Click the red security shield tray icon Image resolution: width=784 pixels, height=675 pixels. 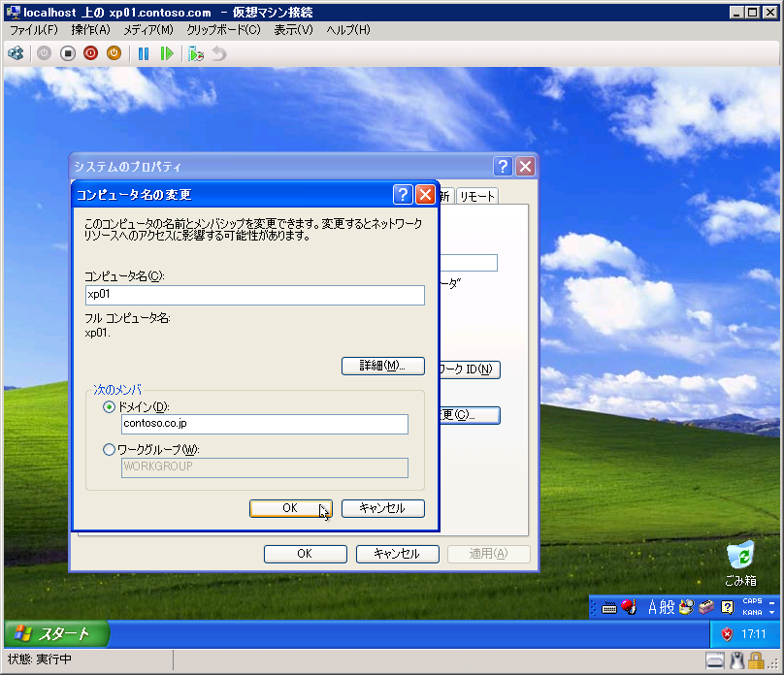[727, 634]
